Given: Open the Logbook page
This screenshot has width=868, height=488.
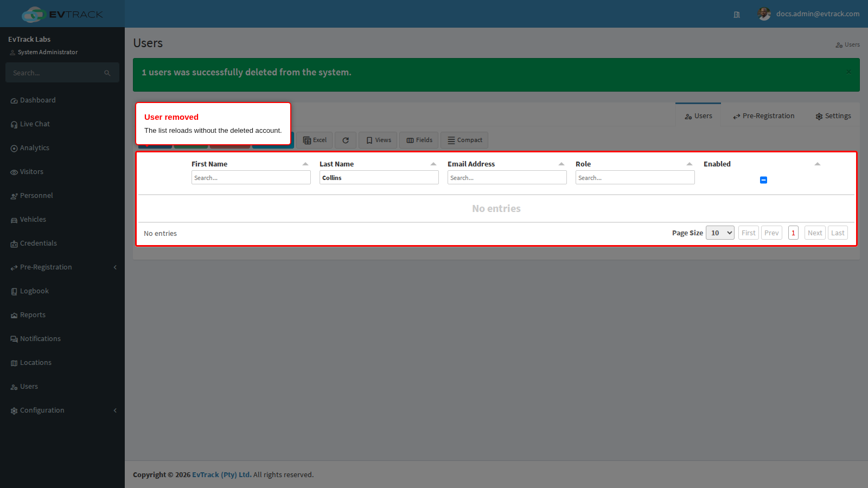Looking at the screenshot, I should pos(30,291).
